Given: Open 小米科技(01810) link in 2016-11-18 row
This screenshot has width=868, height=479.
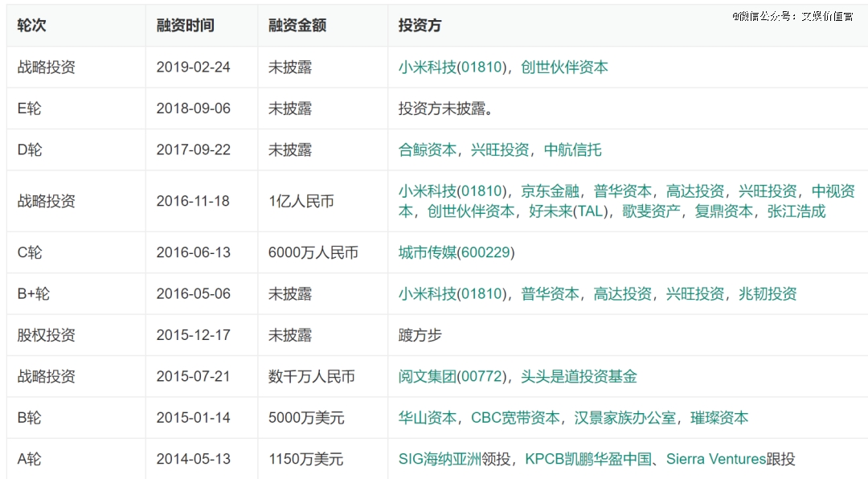Looking at the screenshot, I should coord(452,191).
